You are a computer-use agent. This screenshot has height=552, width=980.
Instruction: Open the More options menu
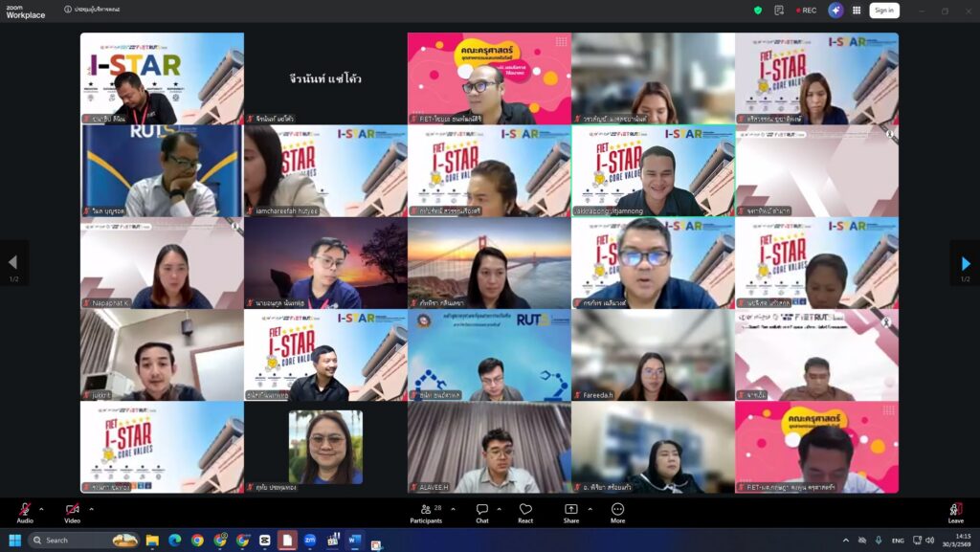[617, 513]
